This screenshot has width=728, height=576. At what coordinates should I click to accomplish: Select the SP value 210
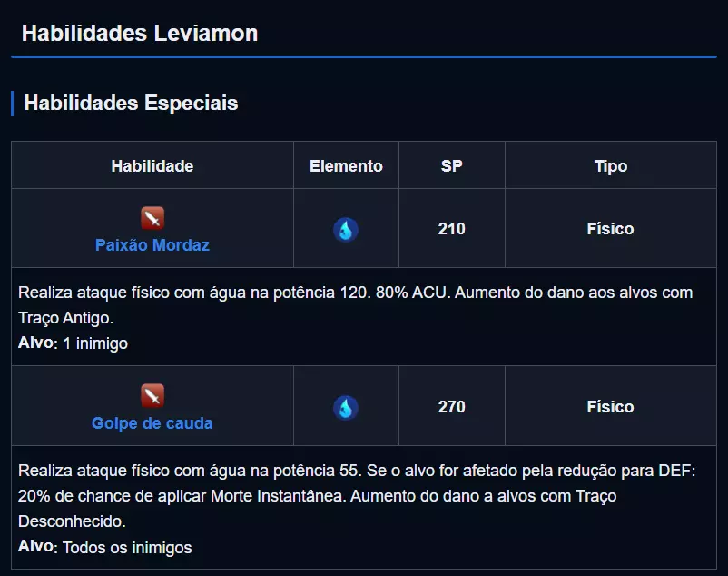[451, 229]
